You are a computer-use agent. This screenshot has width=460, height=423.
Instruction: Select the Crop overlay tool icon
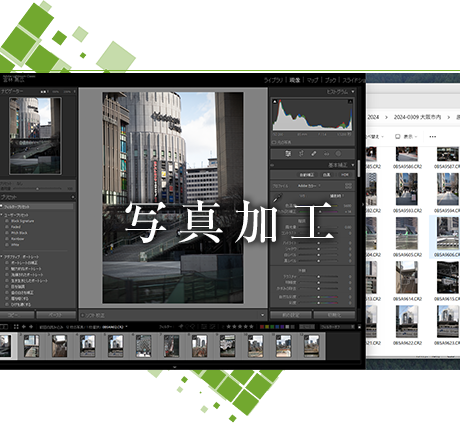click(x=301, y=154)
